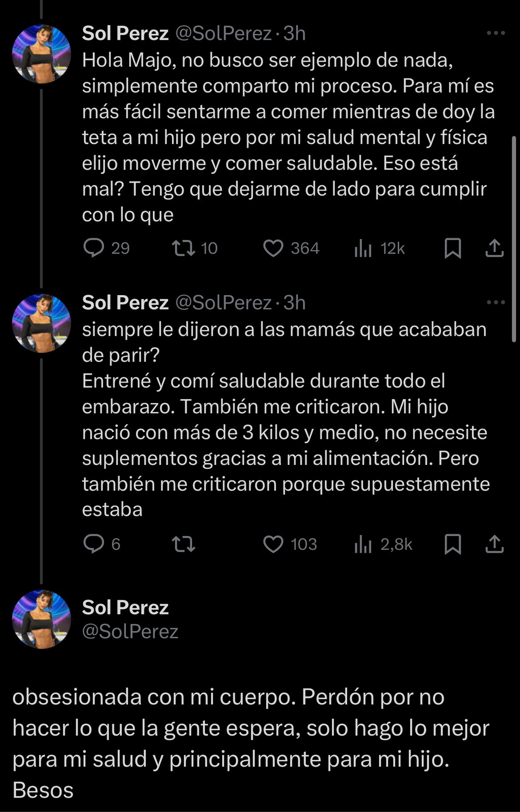Open Sol Perez name on the first tweet
The height and width of the screenshot is (812, 520).
[125, 33]
